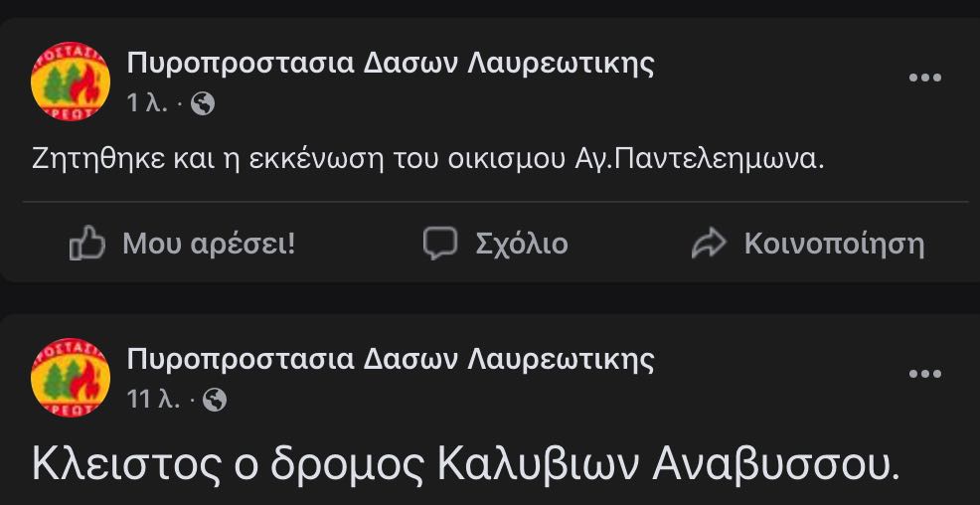Click the comment speech bubble icon

click(x=440, y=244)
